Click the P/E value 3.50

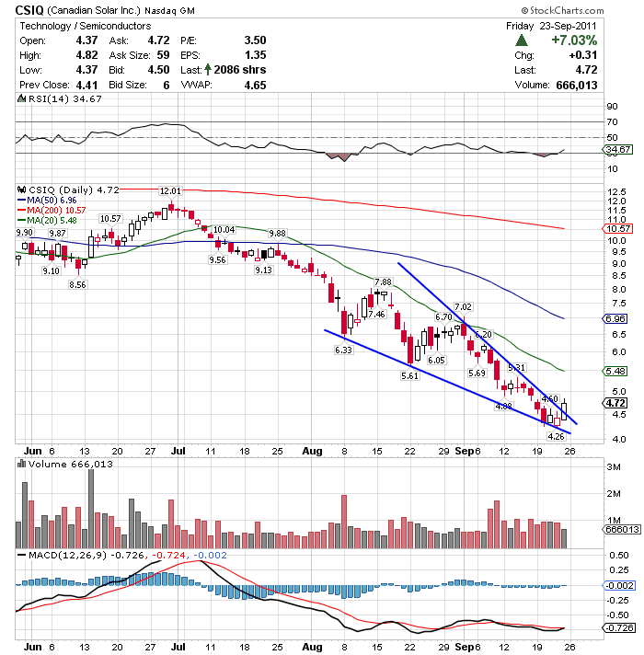tap(255, 40)
